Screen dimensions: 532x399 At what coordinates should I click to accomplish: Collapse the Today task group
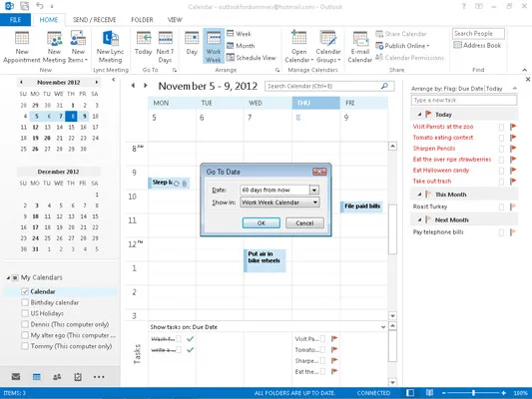tap(419, 115)
